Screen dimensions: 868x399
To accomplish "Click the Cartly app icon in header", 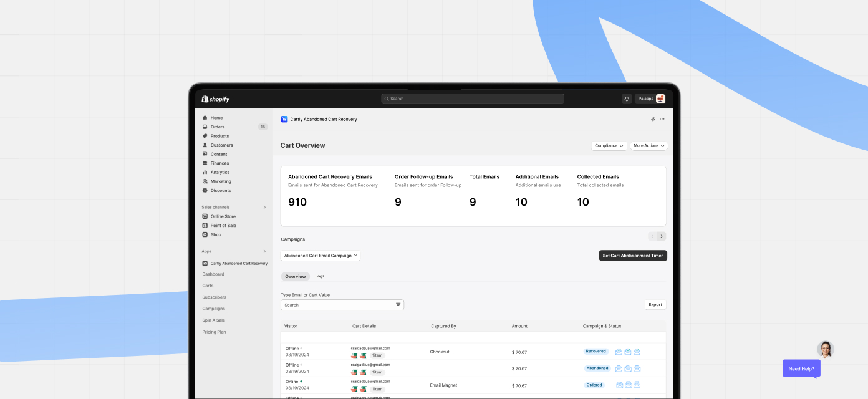I will click(284, 119).
